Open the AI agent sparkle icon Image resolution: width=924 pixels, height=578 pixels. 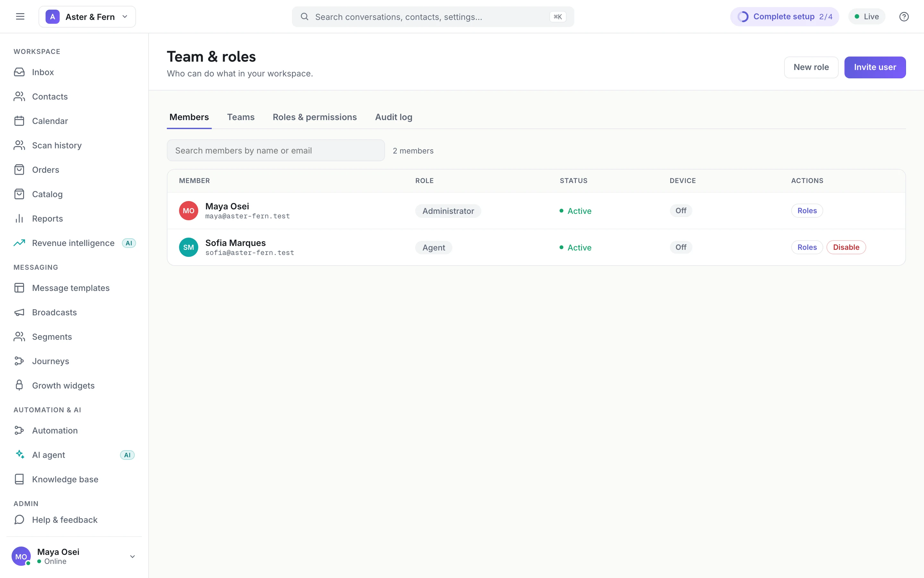(19, 455)
